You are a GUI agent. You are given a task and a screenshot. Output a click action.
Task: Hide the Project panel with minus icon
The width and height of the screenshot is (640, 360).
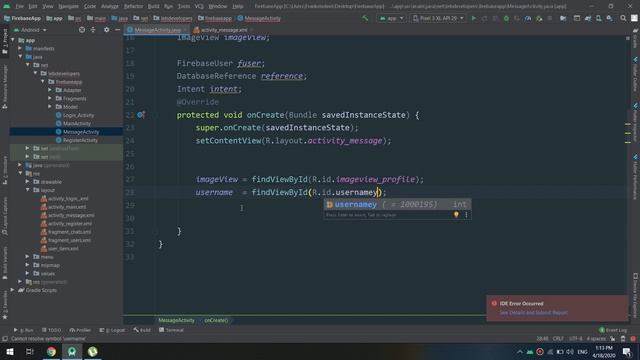pyautogui.click(x=117, y=30)
